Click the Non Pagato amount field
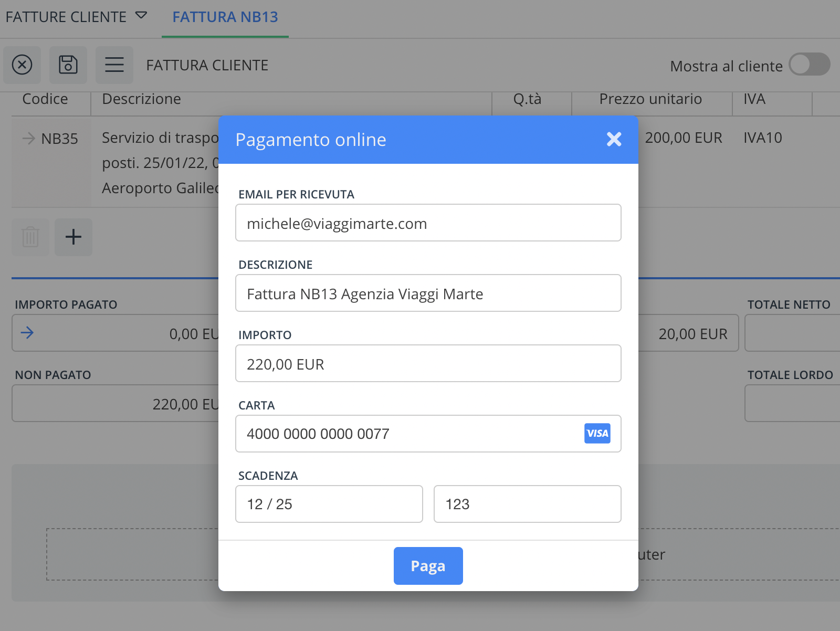 (x=115, y=403)
